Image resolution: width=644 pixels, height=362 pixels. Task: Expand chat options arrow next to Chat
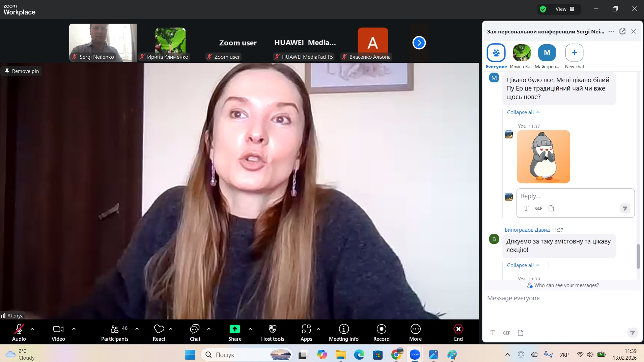209,329
